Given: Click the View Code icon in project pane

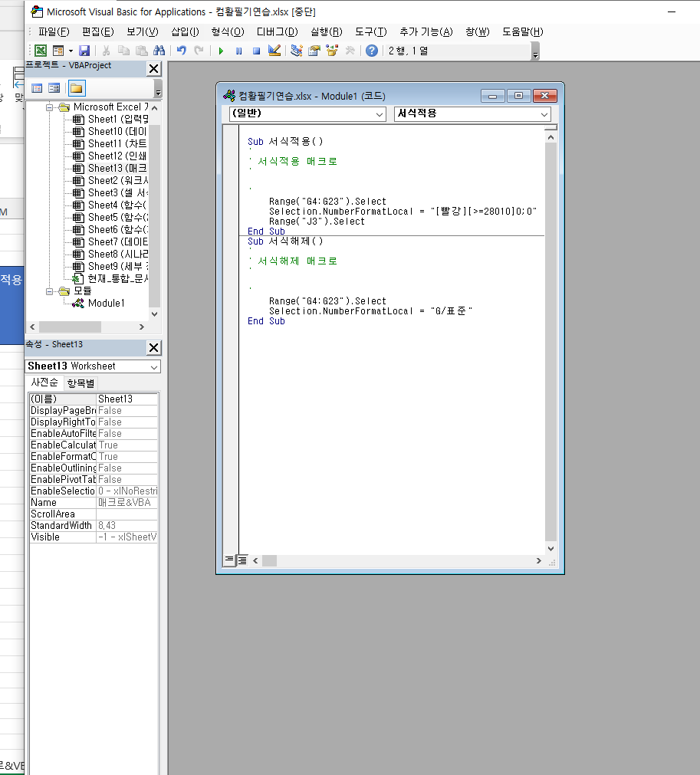Looking at the screenshot, I should click(37, 88).
